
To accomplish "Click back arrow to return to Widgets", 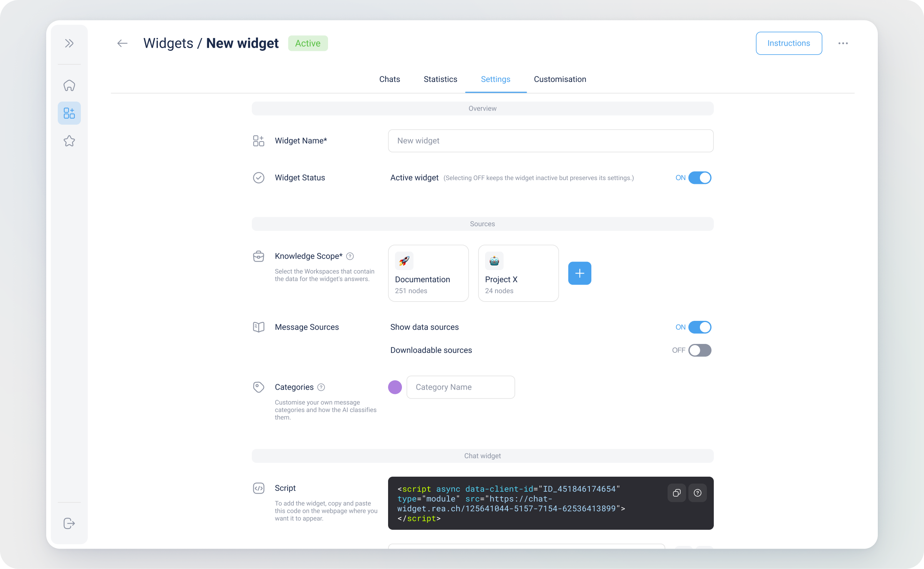I will [x=121, y=43].
